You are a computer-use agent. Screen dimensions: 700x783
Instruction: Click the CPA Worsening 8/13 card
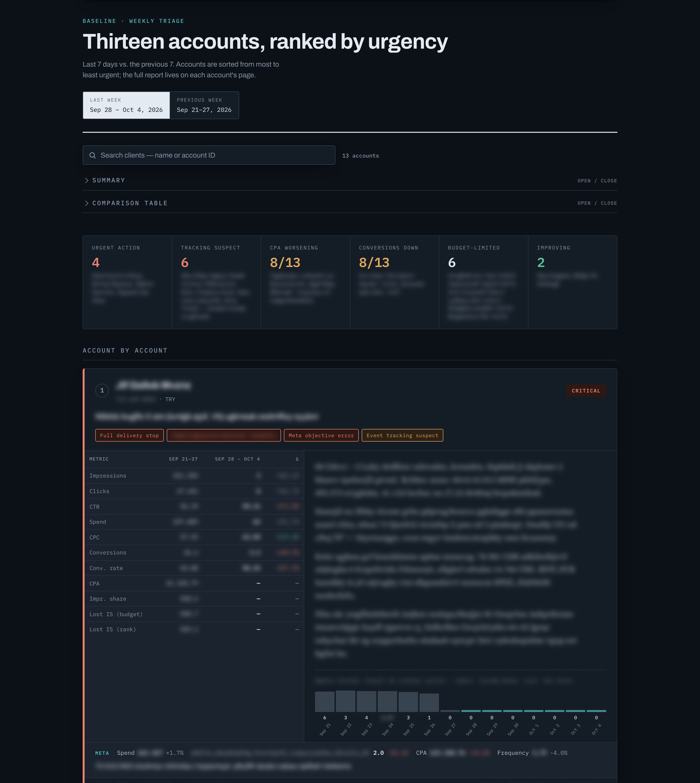click(305, 282)
